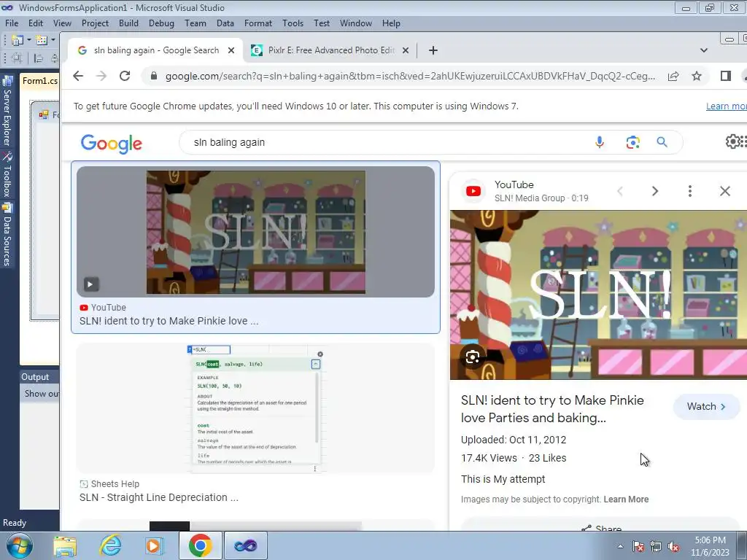747x560 pixels.
Task: Click the YouTube logo in the preview header
Action: (473, 191)
